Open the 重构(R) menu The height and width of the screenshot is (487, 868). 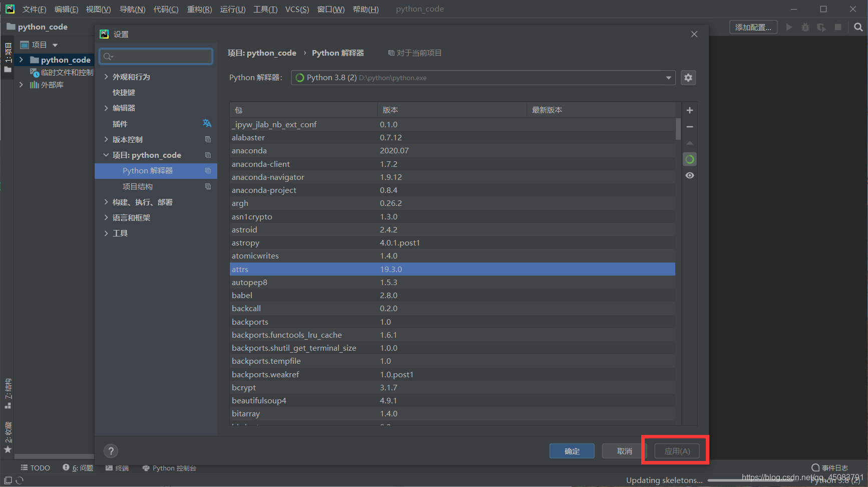click(x=199, y=9)
